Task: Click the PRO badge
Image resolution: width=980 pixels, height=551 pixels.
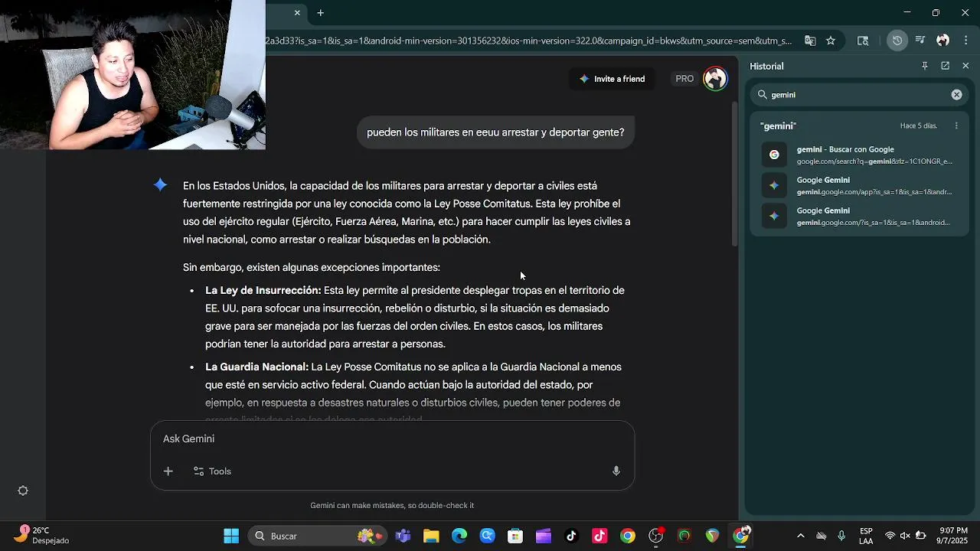Action: [684, 79]
